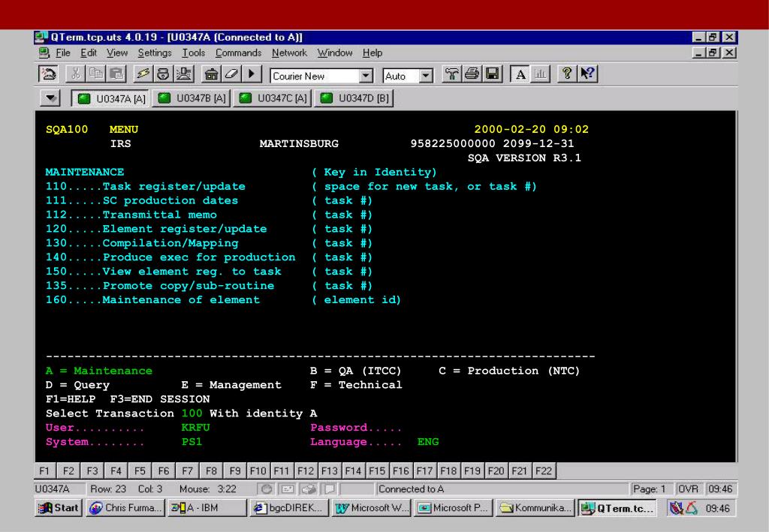
Task: Switch to session tab U0347A [A]
Action: [x=111, y=98]
